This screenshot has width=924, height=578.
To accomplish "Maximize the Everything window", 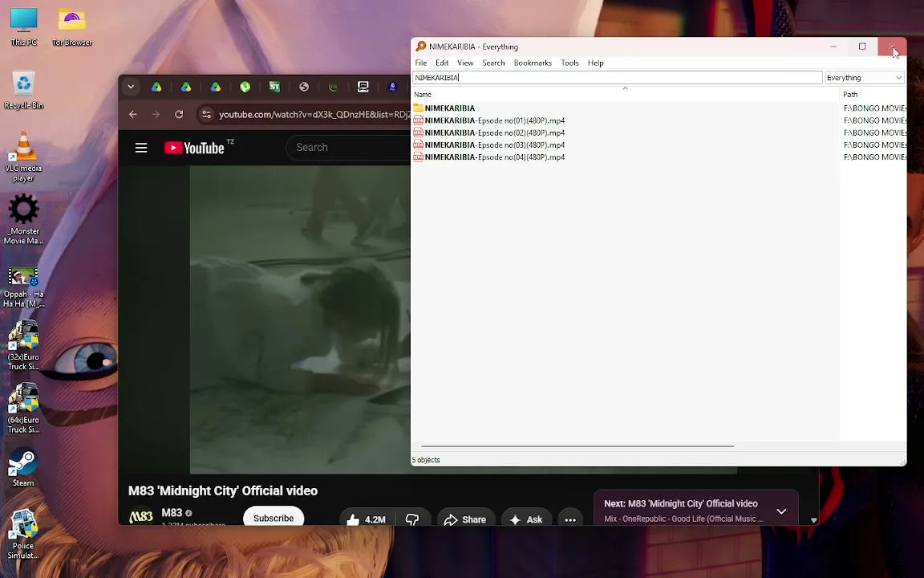I will 862,47.
